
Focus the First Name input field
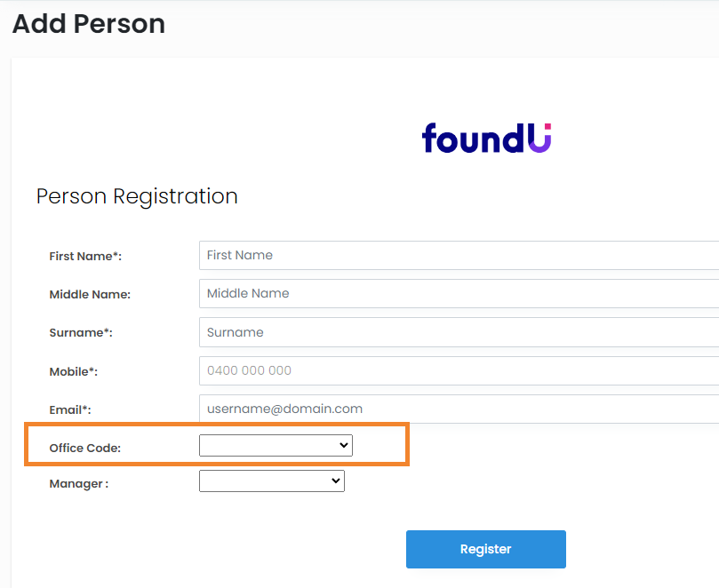click(x=459, y=256)
